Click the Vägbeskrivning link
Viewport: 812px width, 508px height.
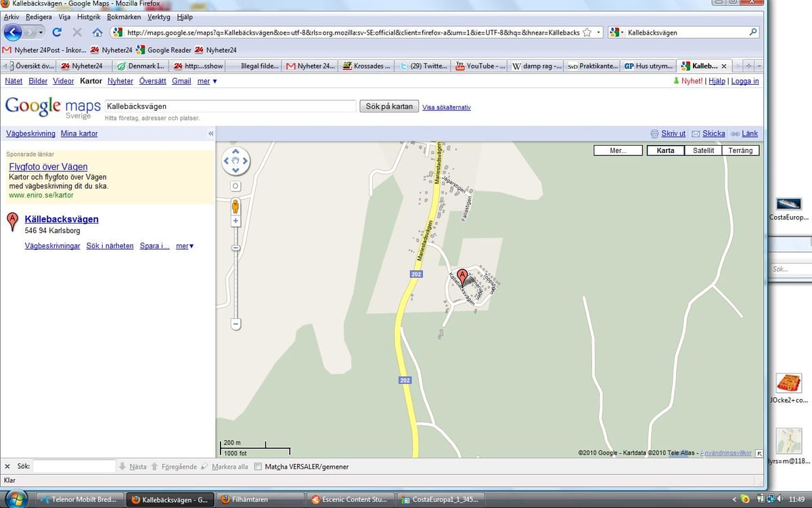30,133
